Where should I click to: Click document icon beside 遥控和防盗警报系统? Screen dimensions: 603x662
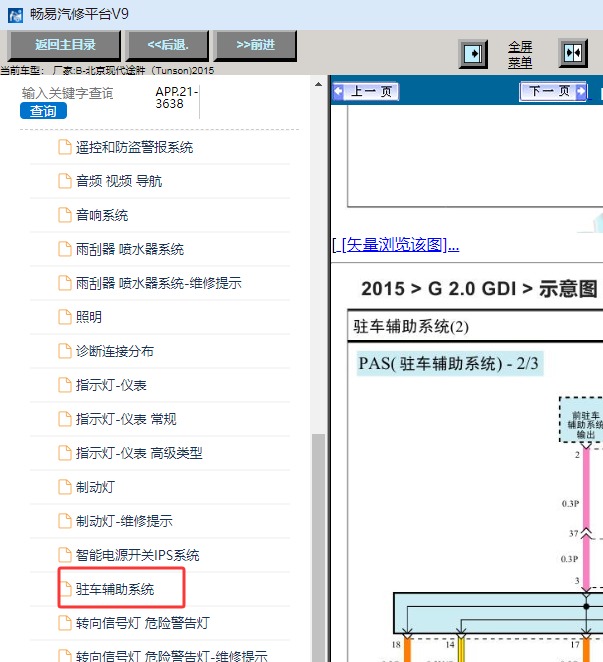click(x=65, y=147)
